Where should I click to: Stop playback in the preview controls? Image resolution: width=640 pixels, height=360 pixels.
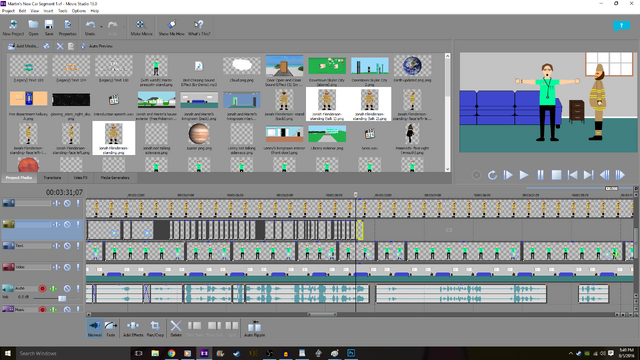pyautogui.click(x=556, y=175)
